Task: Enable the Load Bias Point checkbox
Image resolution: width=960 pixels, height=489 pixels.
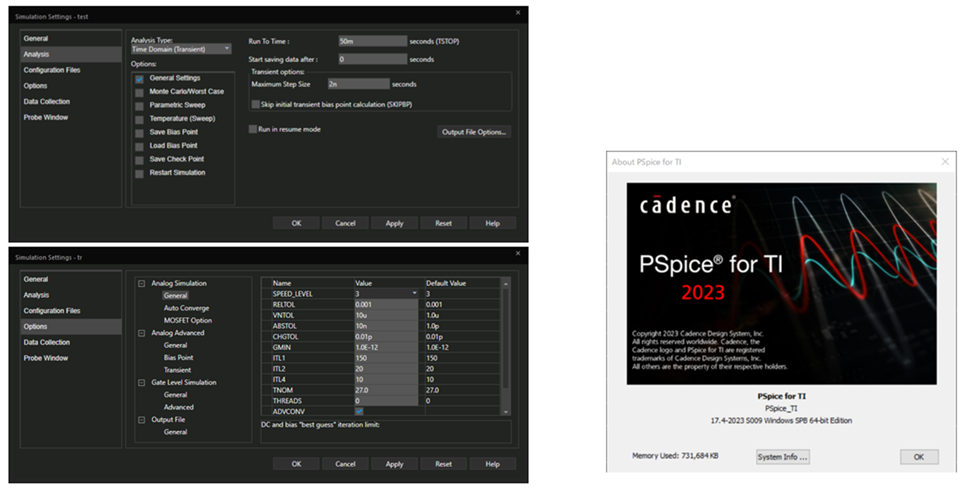Action: (x=140, y=146)
